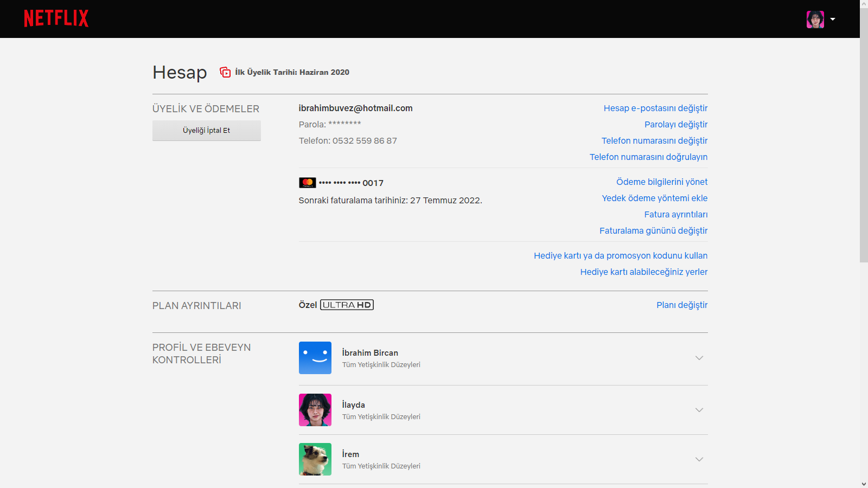Screen dimensions: 868x488
Task: Open Hediye kartı ya da promosyon kodunu kullan
Action: [x=620, y=256]
